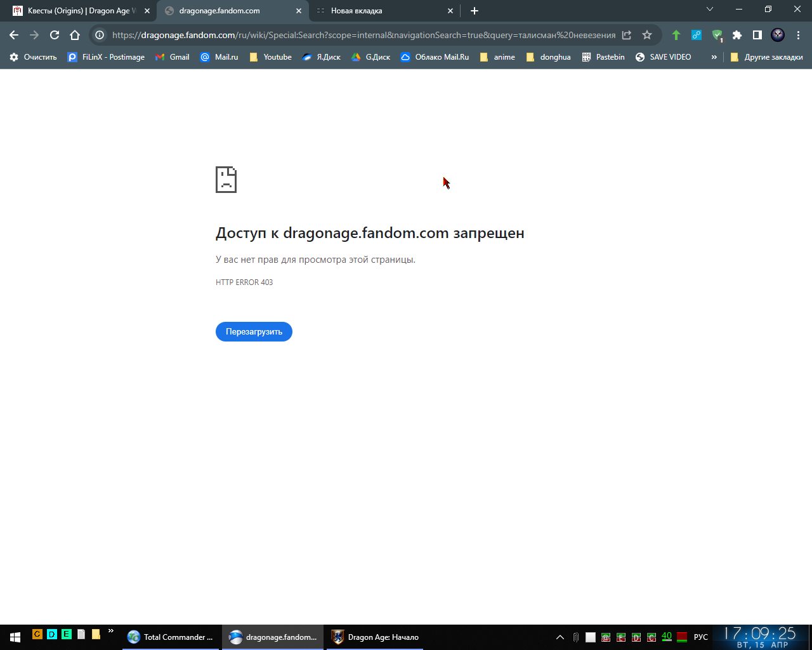812x650 pixels.
Task: Open drive D taskbar shortcut
Action: tap(51, 633)
